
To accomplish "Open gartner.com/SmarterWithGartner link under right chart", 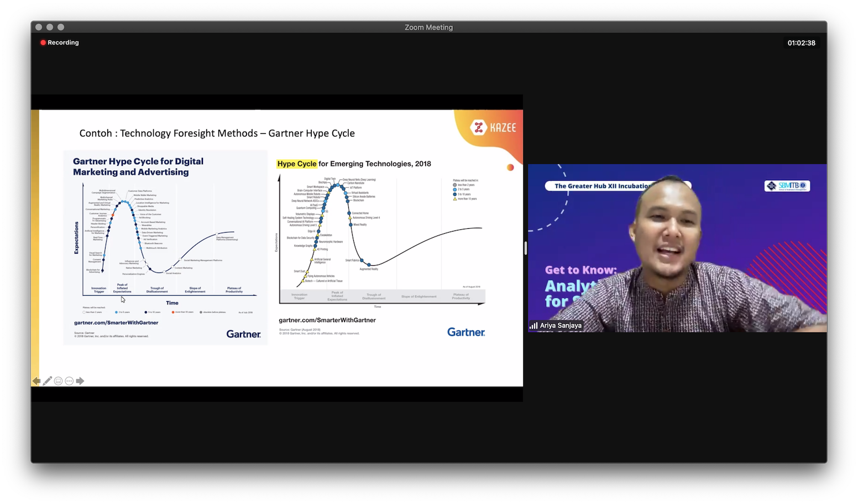I will click(x=327, y=320).
